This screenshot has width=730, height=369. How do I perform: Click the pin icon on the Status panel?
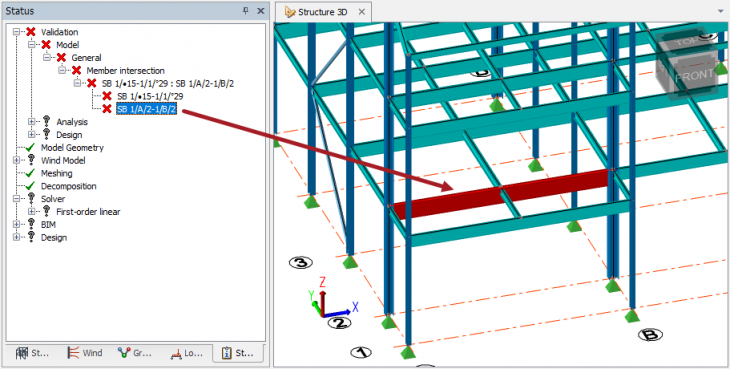click(x=246, y=11)
